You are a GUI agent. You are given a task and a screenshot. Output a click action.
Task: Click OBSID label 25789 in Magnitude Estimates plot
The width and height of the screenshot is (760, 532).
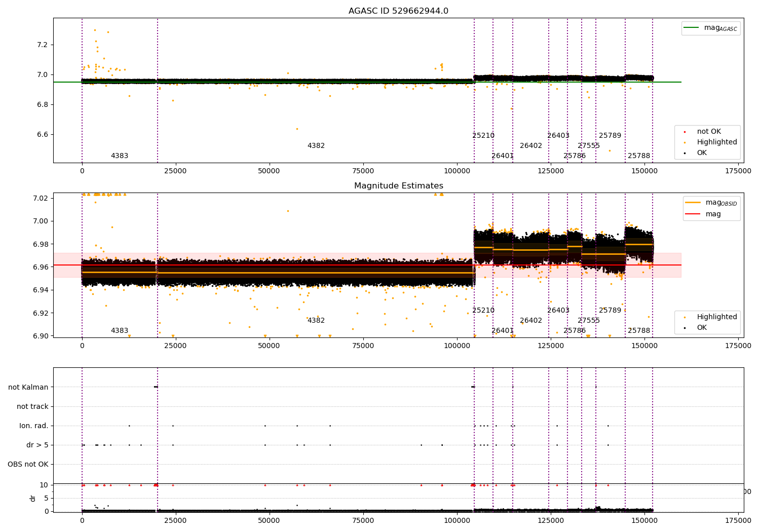pyautogui.click(x=610, y=311)
